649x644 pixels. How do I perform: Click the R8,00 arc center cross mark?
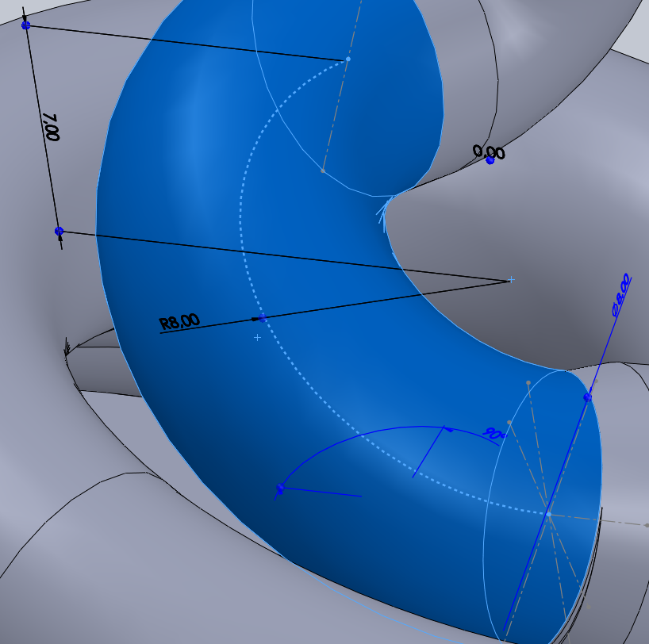point(511,280)
